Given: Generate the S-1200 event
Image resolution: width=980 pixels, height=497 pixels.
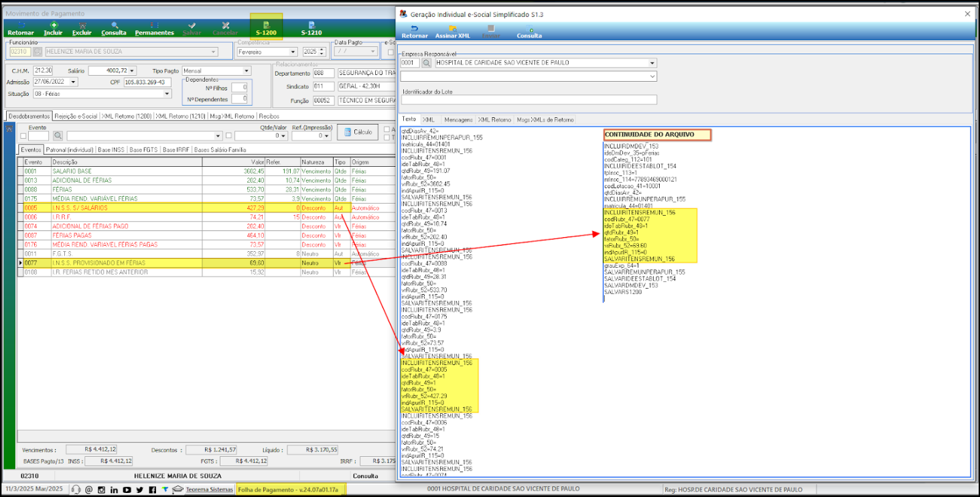Looking at the screenshot, I should click(x=266, y=29).
